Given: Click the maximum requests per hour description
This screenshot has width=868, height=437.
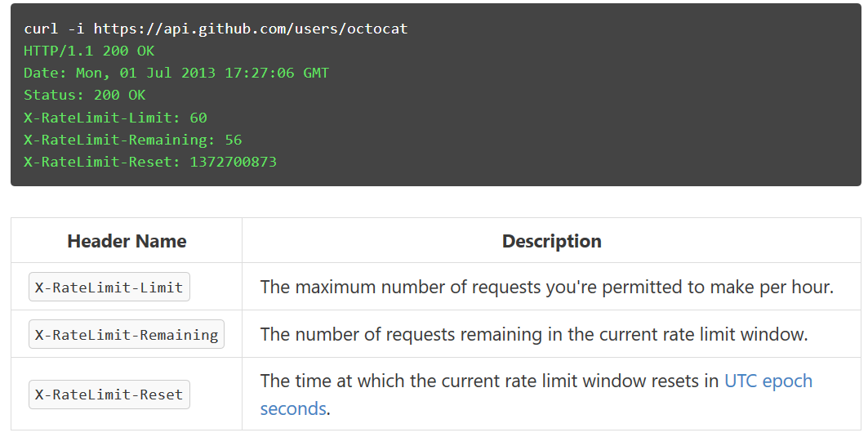Looking at the screenshot, I should point(547,287).
